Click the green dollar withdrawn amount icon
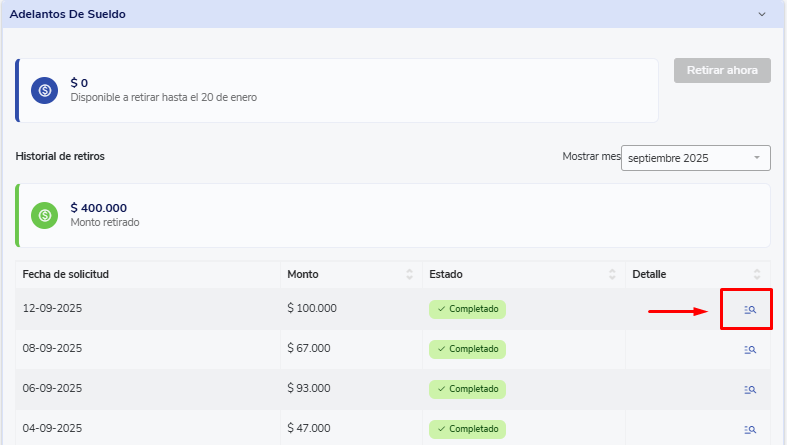This screenshot has width=787, height=445. click(44, 215)
